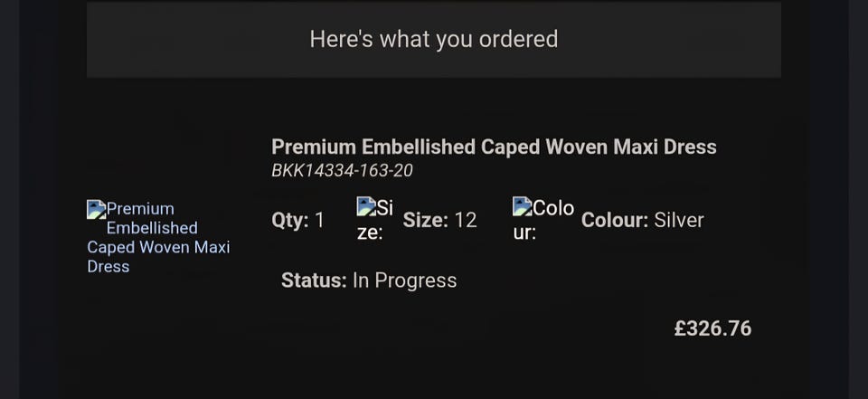Select the In Progress status text
868x399 pixels.
coord(404,280)
